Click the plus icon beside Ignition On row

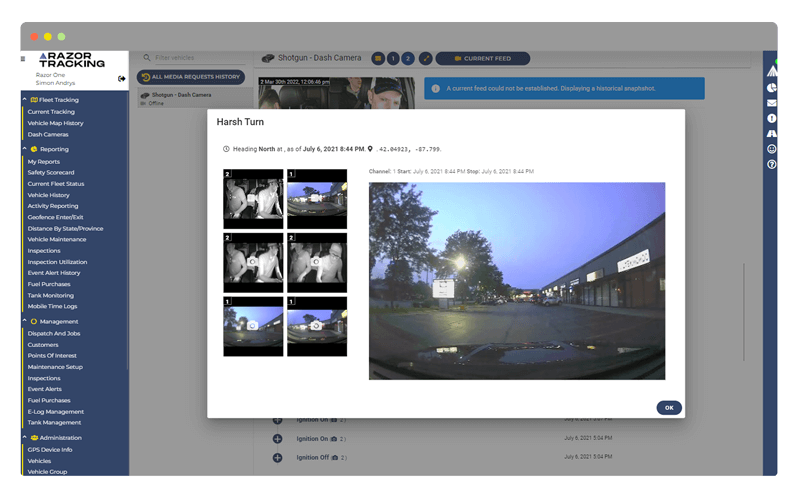(x=278, y=439)
